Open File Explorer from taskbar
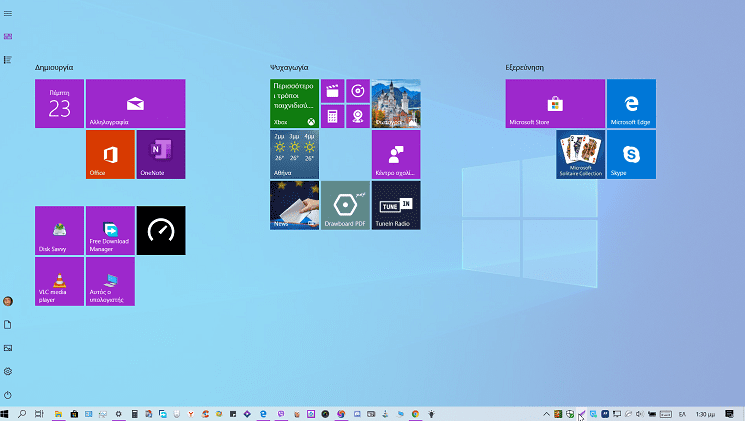This screenshot has width=745, height=421. point(58,414)
